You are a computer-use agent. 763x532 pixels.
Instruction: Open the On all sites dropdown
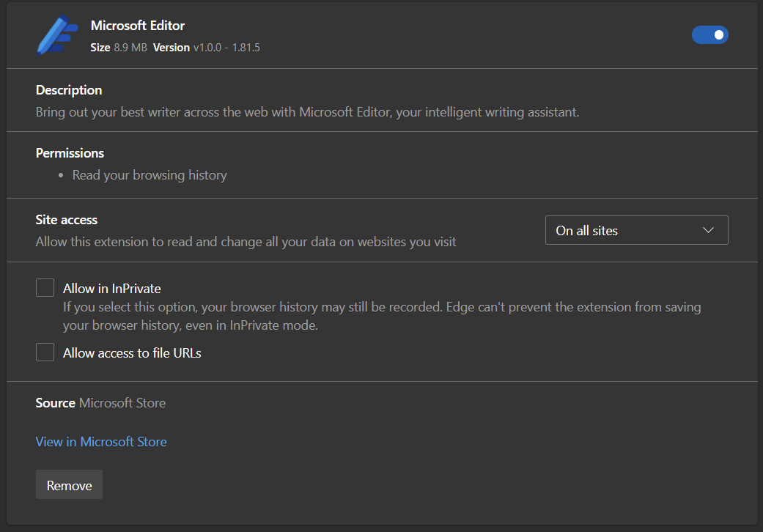[636, 231]
